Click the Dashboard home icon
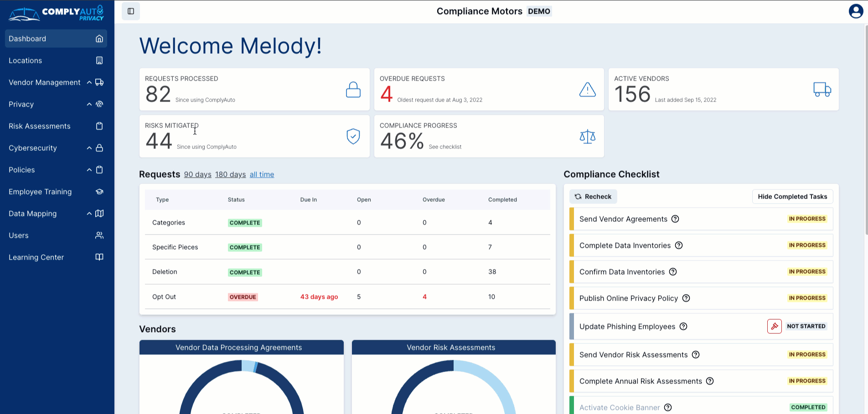Image resolution: width=868 pixels, height=414 pixels. 99,39
